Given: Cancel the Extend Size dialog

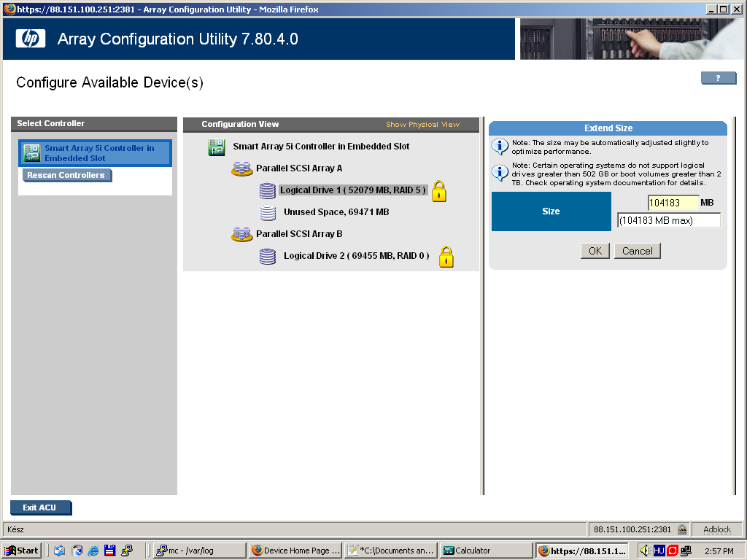Looking at the screenshot, I should (637, 251).
